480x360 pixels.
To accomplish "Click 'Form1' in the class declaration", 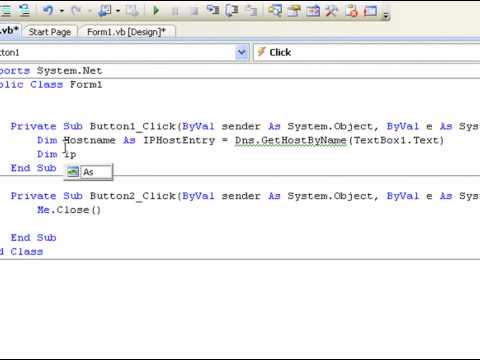I will click(86, 85).
